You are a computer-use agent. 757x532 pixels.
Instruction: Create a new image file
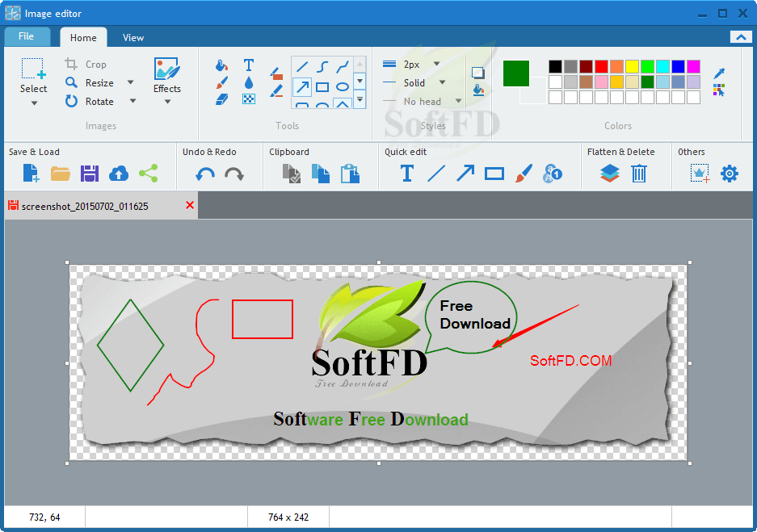(x=31, y=173)
